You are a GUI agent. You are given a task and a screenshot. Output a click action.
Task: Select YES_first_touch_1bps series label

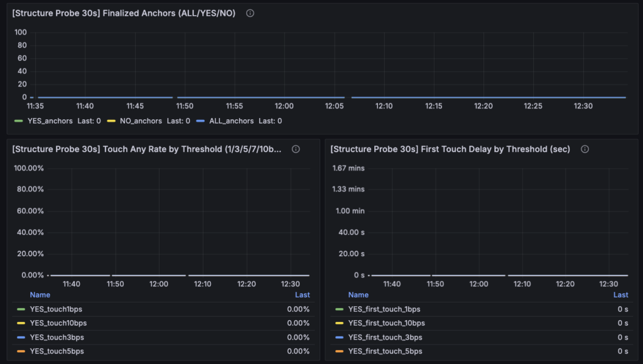click(384, 309)
